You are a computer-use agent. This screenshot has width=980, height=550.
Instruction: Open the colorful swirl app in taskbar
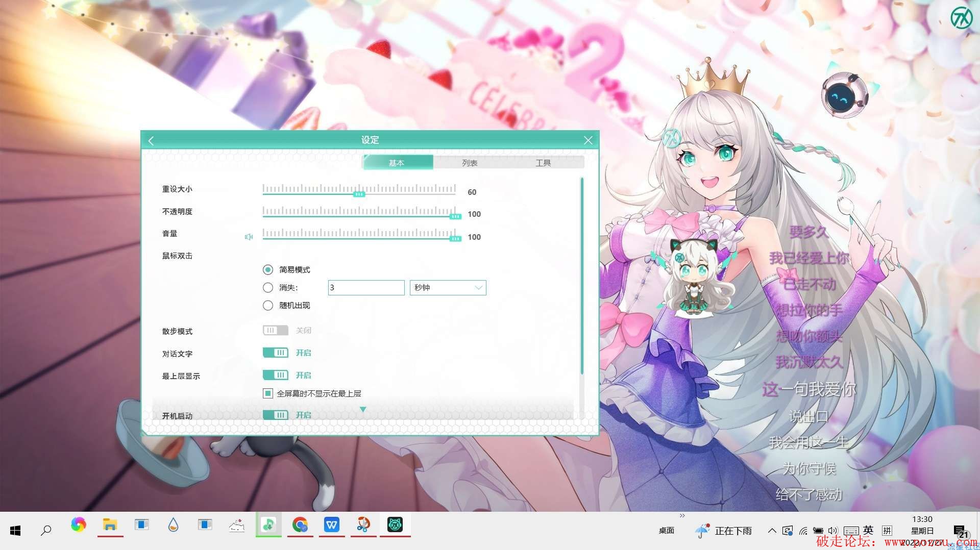pyautogui.click(x=78, y=524)
